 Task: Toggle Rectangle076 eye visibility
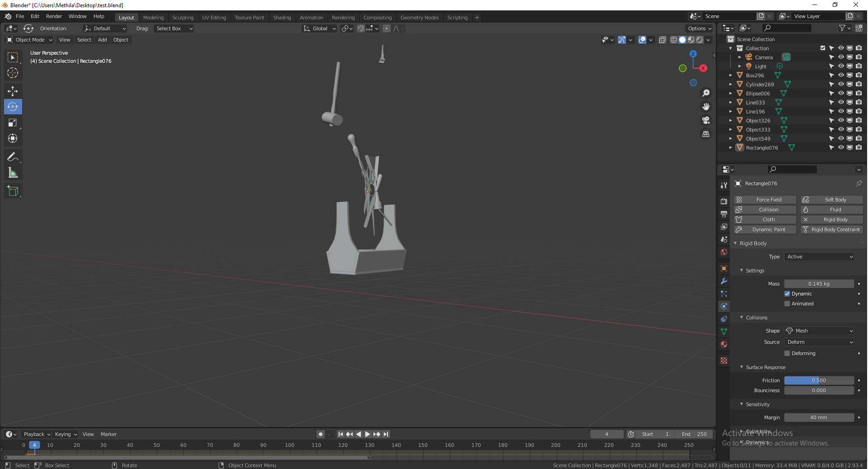841,147
